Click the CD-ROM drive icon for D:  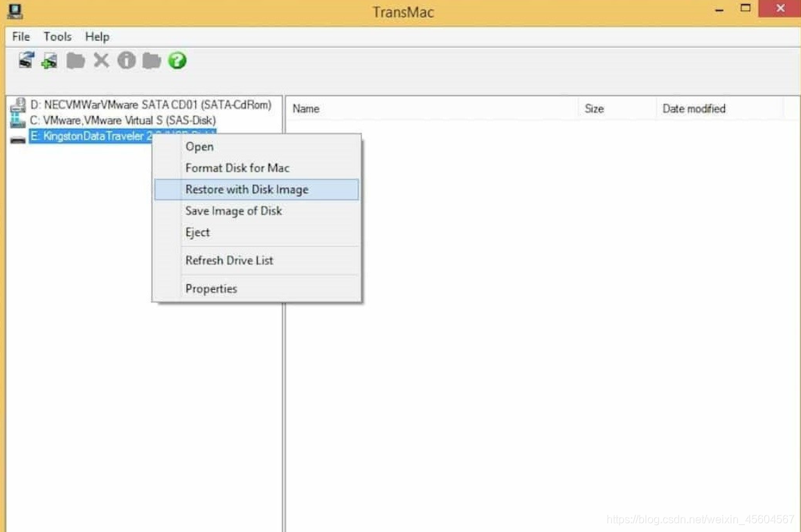[18, 105]
